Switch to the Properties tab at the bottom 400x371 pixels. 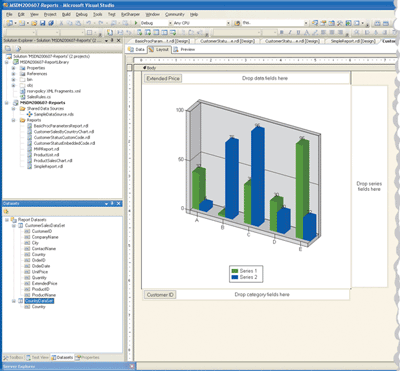87,357
